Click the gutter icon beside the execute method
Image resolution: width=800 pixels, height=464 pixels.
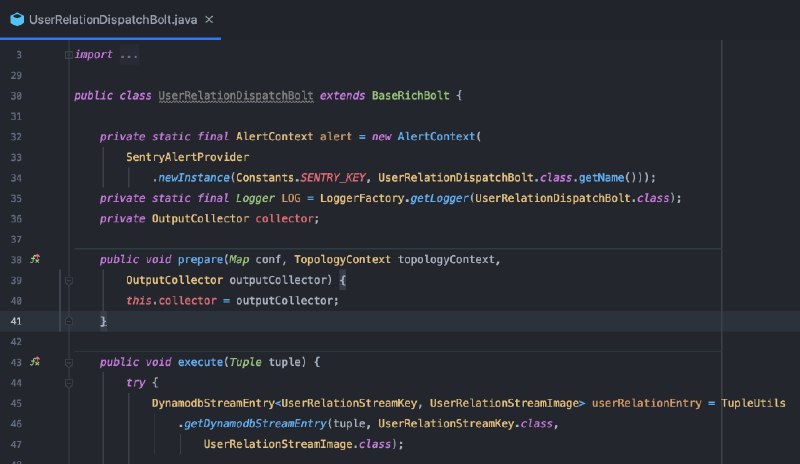click(x=35, y=362)
